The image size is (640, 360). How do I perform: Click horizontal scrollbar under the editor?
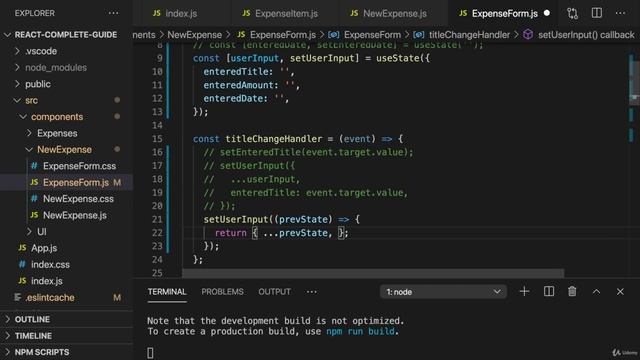click(373, 273)
